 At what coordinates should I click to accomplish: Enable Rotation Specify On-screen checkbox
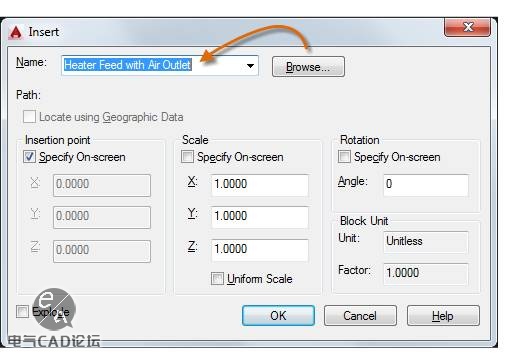[x=344, y=157]
